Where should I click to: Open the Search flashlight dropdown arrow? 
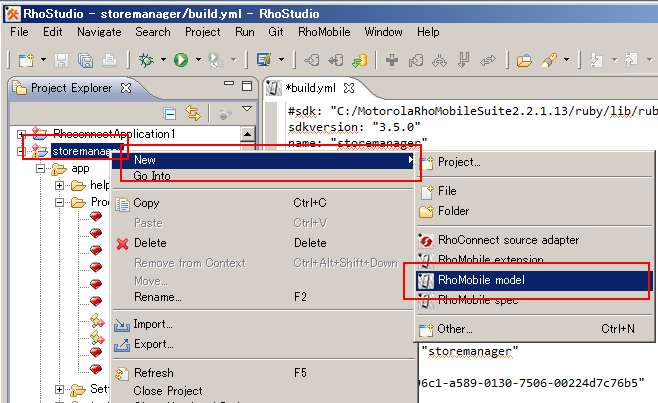[566, 60]
